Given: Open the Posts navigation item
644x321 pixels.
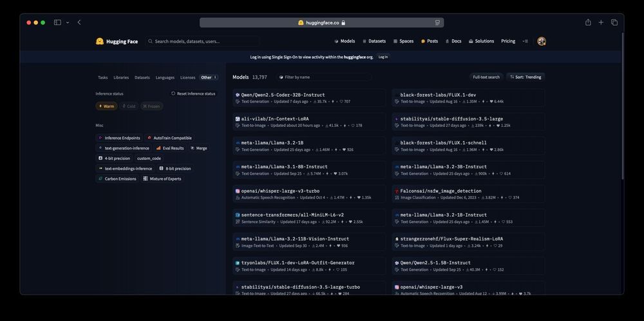Looking at the screenshot, I should point(429,41).
